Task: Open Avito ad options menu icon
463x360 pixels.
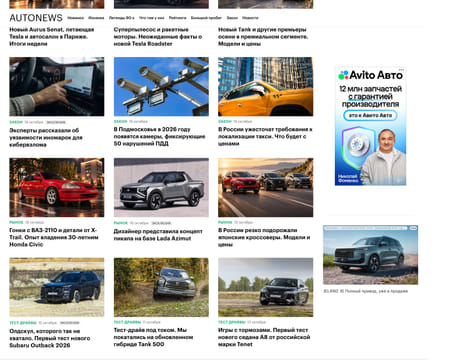Action: [401, 70]
